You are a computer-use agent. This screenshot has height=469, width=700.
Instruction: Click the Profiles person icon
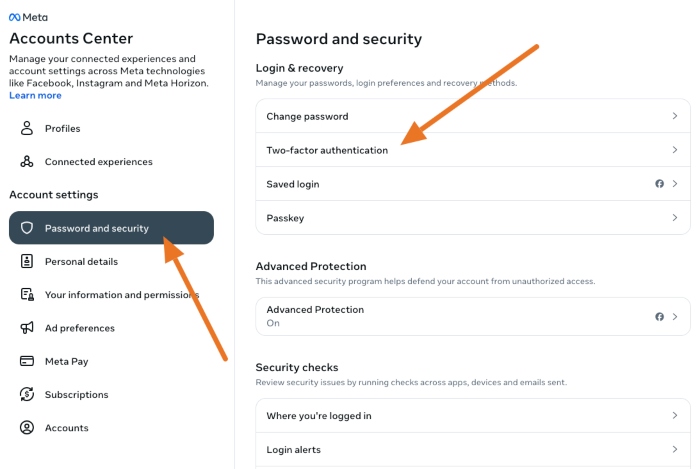tap(27, 128)
